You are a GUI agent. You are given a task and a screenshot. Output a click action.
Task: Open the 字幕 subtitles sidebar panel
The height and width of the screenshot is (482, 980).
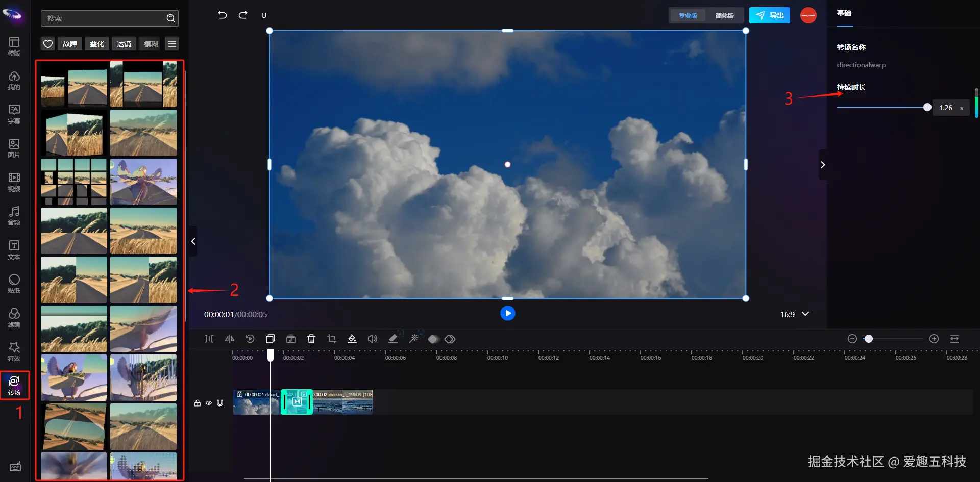click(x=14, y=114)
